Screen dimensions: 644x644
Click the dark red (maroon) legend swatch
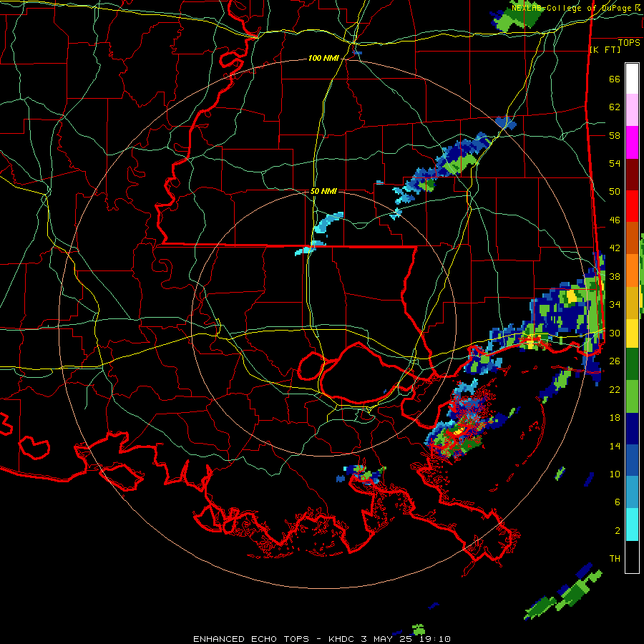pyautogui.click(x=632, y=174)
